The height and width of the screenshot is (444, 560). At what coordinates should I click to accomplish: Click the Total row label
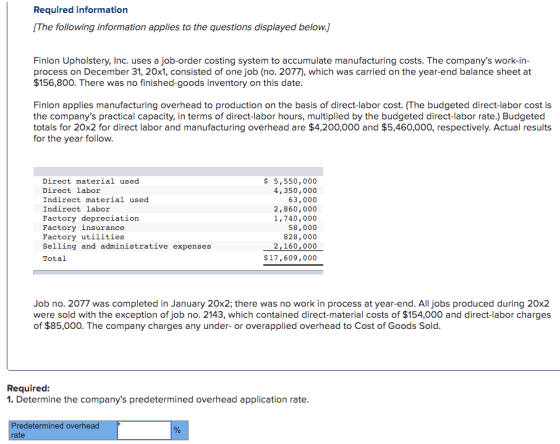click(x=54, y=258)
